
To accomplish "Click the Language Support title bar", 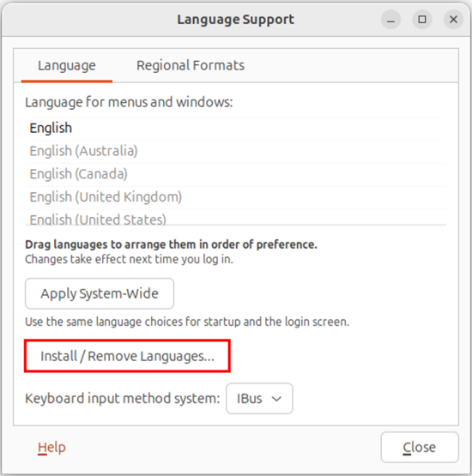I will coord(236,20).
